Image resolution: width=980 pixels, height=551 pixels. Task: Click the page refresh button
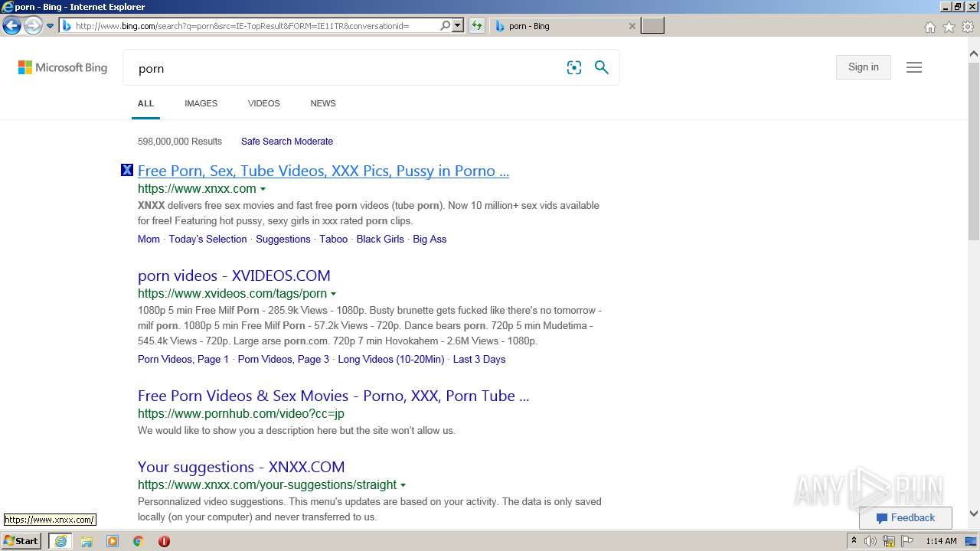click(x=477, y=26)
